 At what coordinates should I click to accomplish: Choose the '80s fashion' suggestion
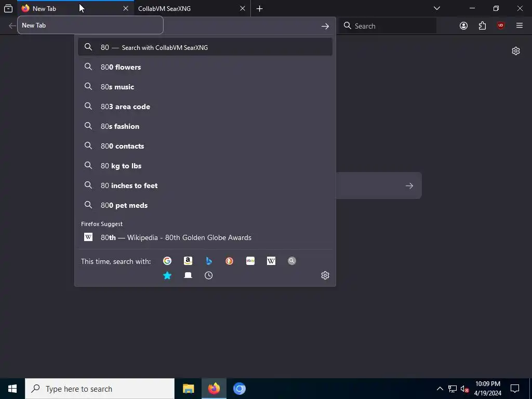coord(205,126)
